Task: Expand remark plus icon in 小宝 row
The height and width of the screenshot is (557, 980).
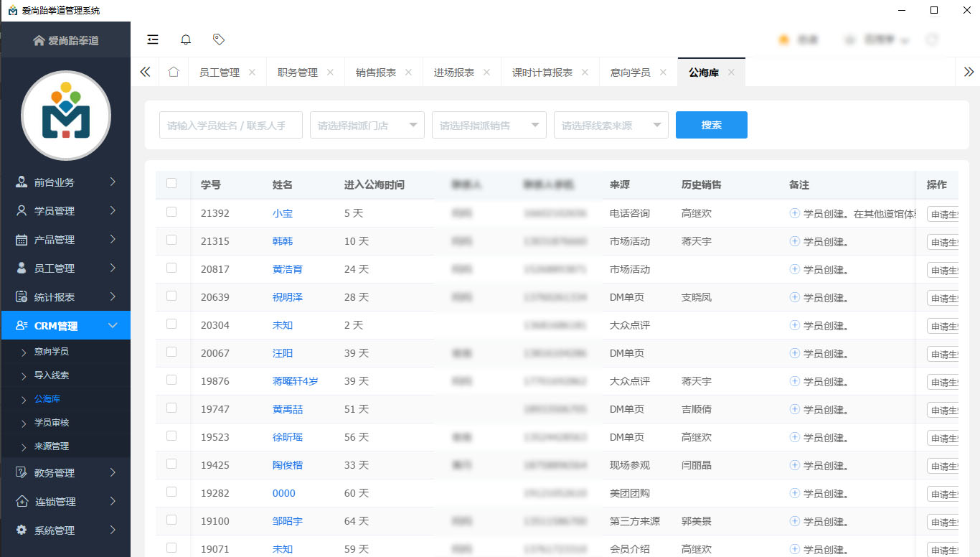Action: click(x=794, y=213)
